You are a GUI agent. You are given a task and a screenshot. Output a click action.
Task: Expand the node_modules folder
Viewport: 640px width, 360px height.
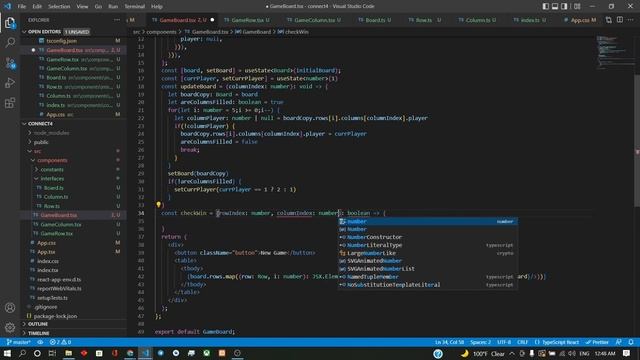(51, 133)
